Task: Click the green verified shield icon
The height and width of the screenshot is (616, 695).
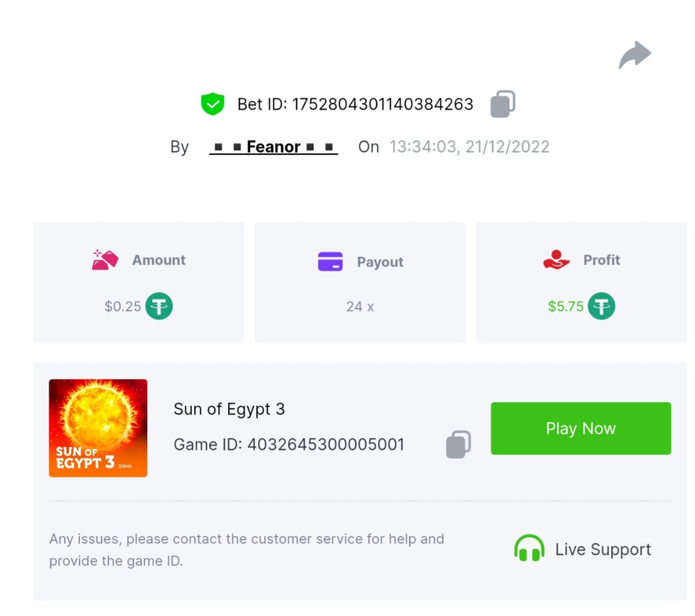Action: pyautogui.click(x=213, y=104)
